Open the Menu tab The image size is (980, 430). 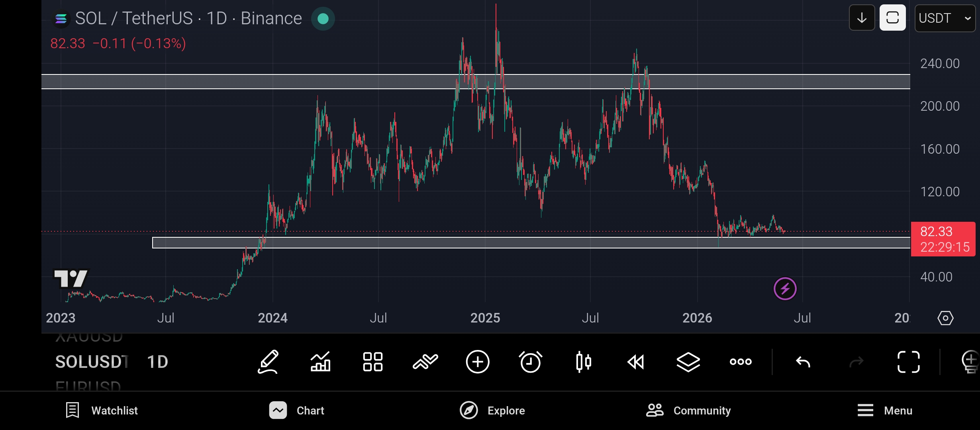coord(885,410)
